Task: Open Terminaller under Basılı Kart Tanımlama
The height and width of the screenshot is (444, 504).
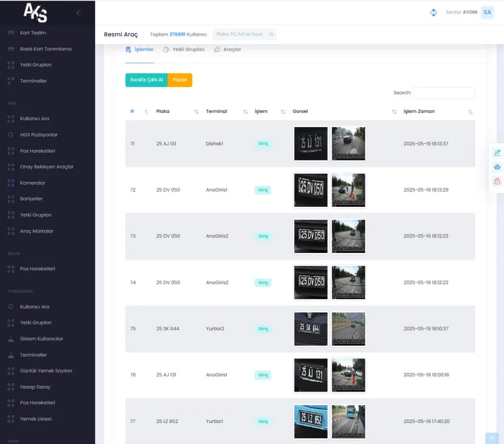Action: (x=33, y=81)
